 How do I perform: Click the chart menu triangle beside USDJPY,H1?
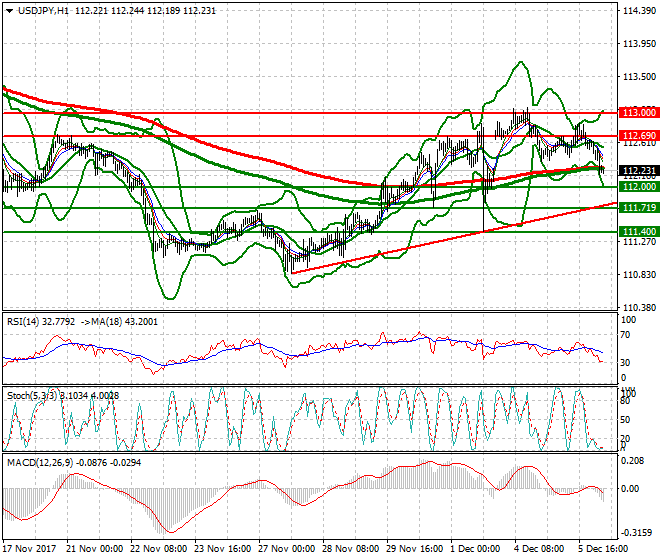click(9, 11)
